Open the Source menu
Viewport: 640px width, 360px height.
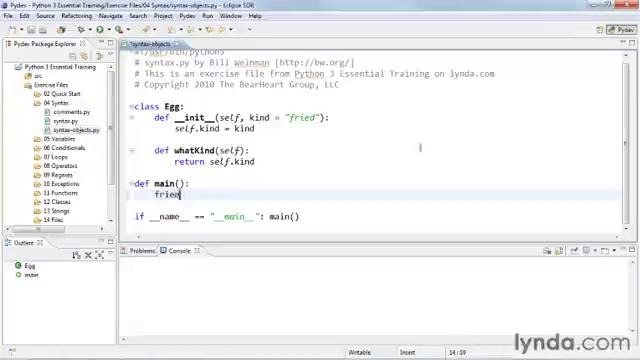(45, 16)
